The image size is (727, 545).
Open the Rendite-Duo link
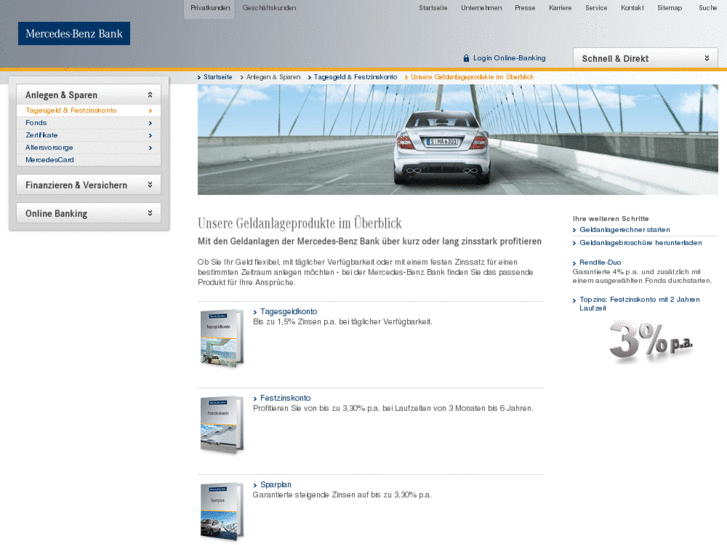600,263
